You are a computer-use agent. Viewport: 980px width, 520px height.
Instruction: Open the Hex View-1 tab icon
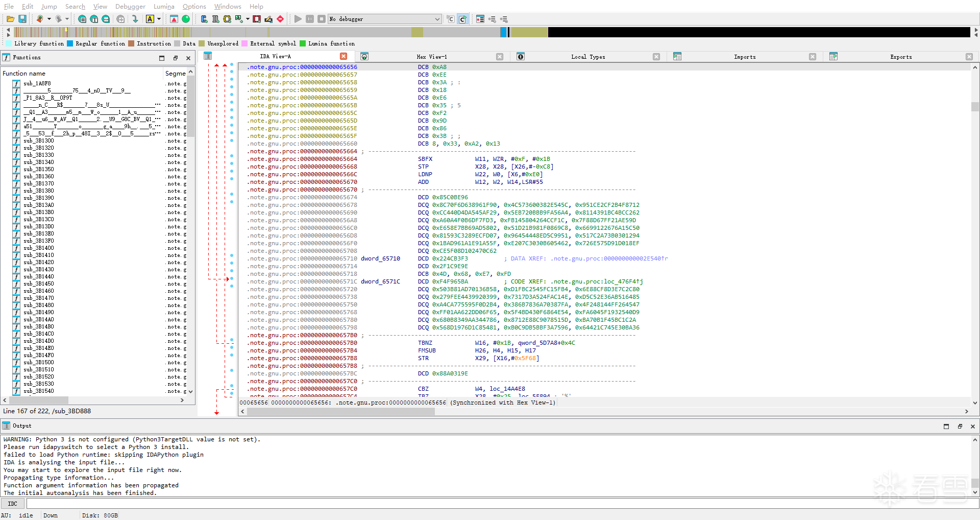point(364,57)
